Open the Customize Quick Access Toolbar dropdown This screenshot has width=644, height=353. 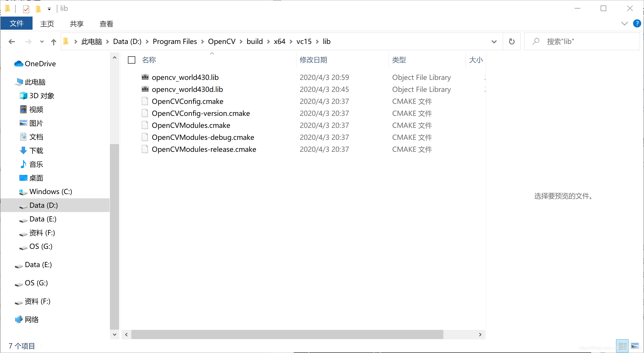pos(49,9)
